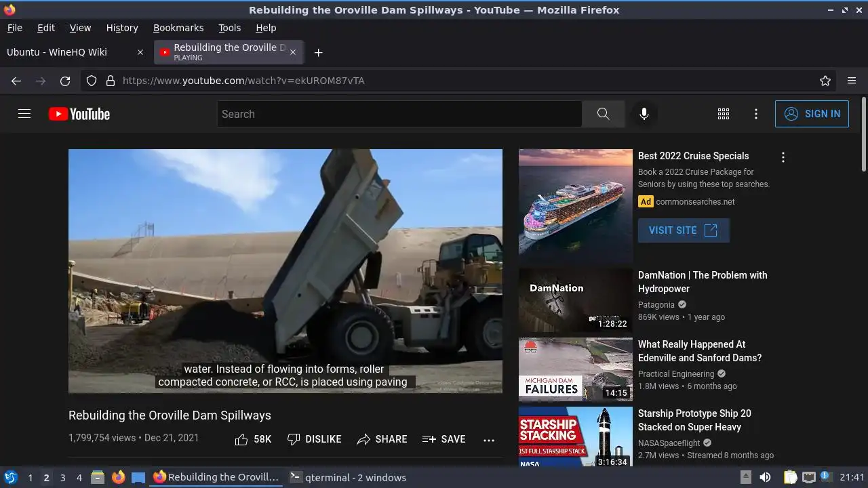
Task: Click the commonsearches.net ad link
Action: tap(695, 202)
